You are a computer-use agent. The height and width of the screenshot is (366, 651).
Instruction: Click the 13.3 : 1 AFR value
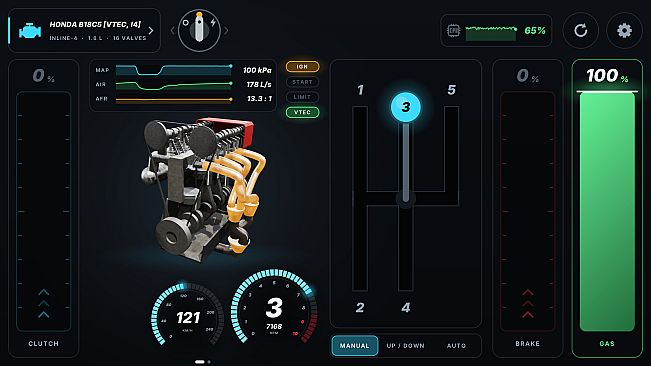pyautogui.click(x=259, y=99)
